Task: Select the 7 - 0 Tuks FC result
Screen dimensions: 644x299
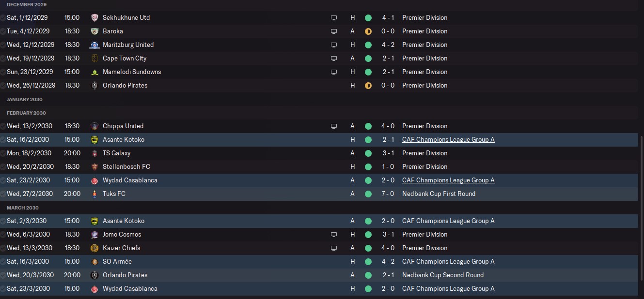Action: (x=388, y=194)
